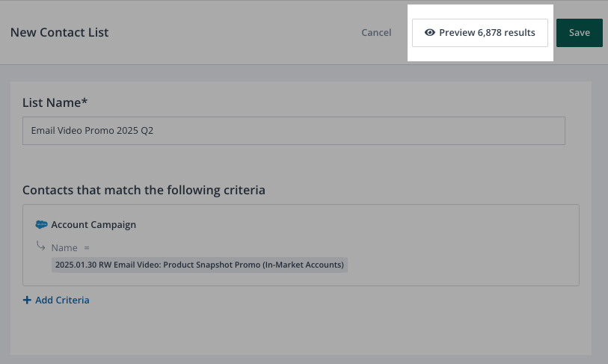
Task: Click the Salesforce cloud icon
Action: click(x=42, y=224)
